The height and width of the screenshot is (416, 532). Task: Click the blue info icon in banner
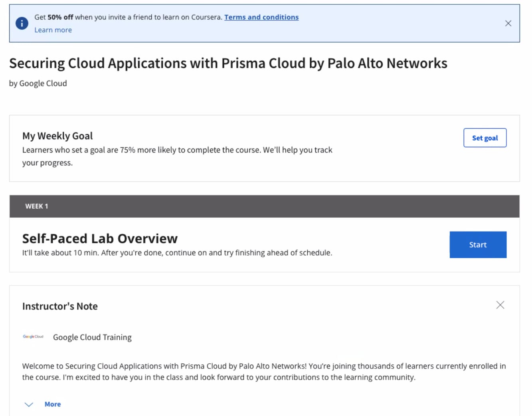coord(22,23)
